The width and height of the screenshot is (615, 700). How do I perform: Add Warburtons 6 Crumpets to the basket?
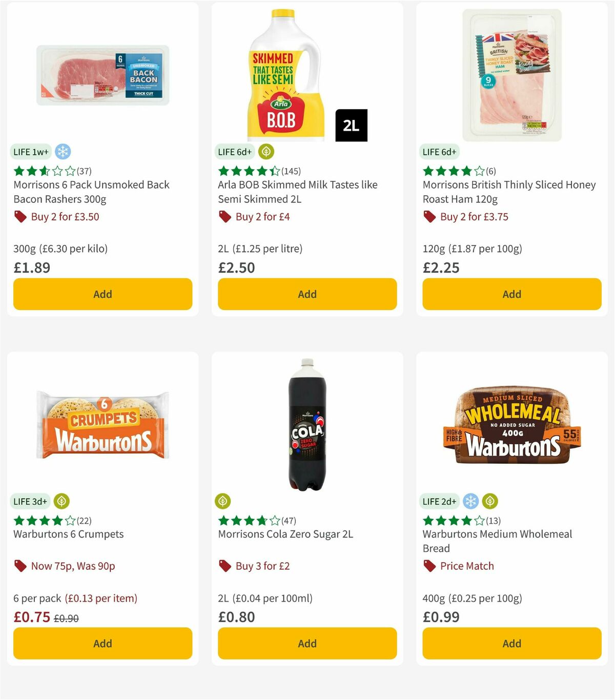click(102, 643)
